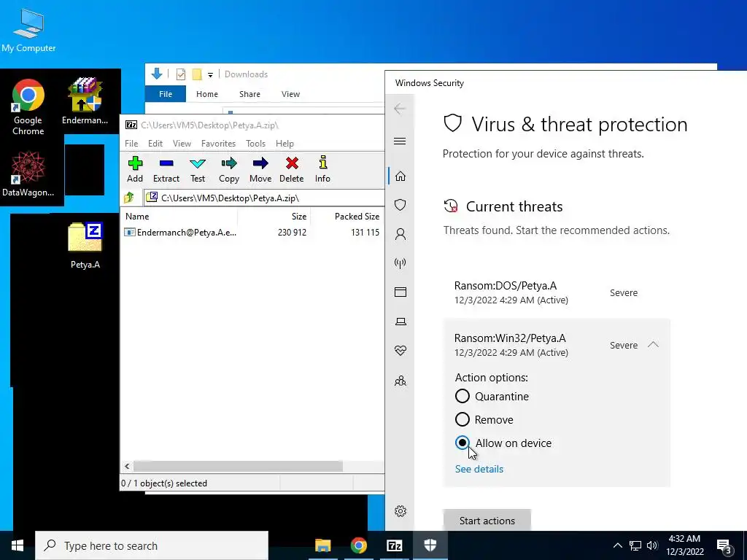
Task: Open the Downloads quick access toolbar dropdown
Action: (210, 75)
